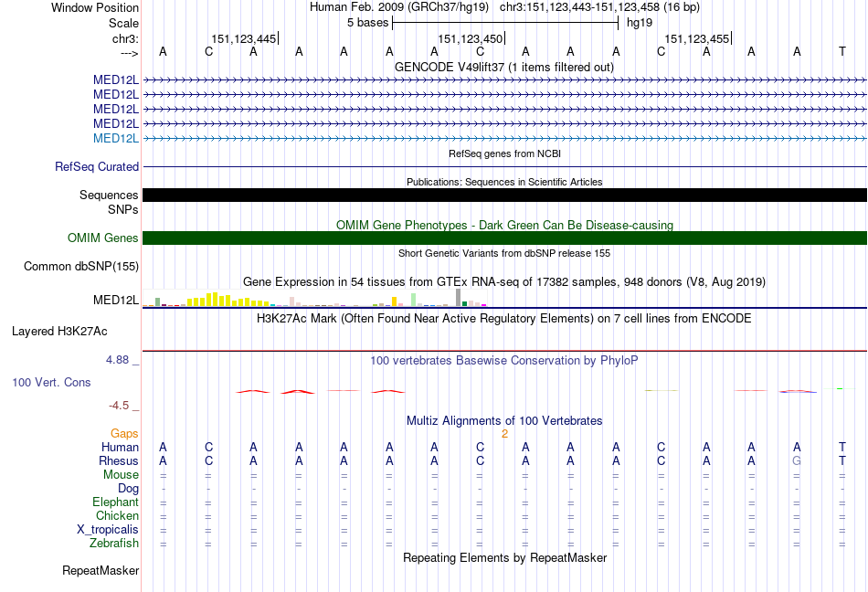Click the X_tropicalis alignment row label
Image resolution: width=868 pixels, height=592 pixels.
[108, 530]
